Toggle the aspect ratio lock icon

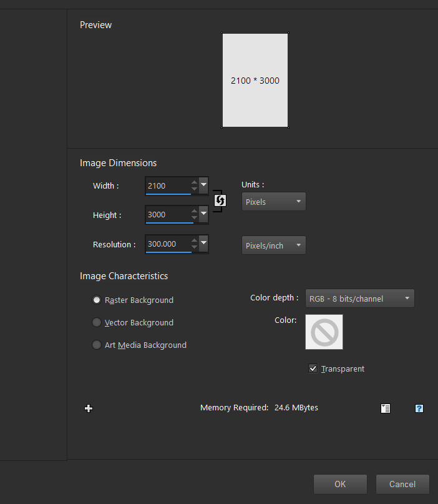(220, 200)
